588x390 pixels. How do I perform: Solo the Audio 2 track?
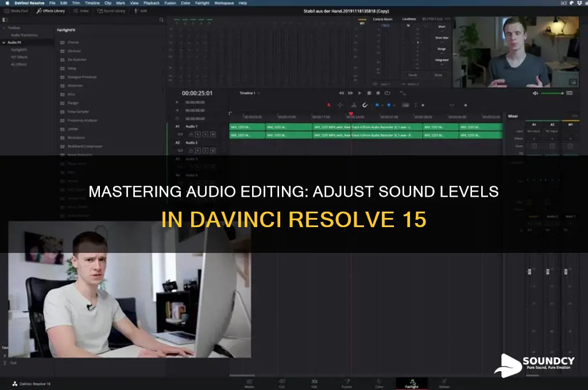point(206,151)
